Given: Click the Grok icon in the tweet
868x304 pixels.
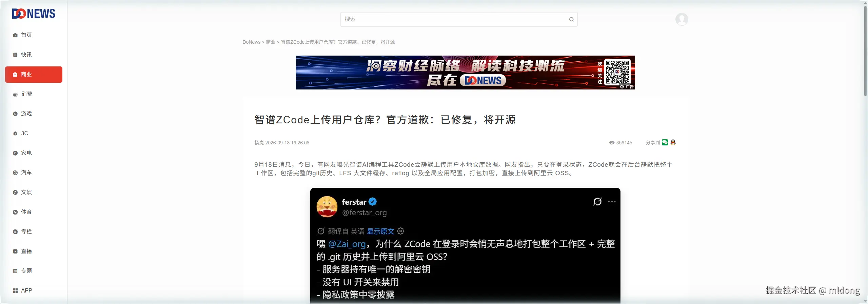Looking at the screenshot, I should coord(597,202).
